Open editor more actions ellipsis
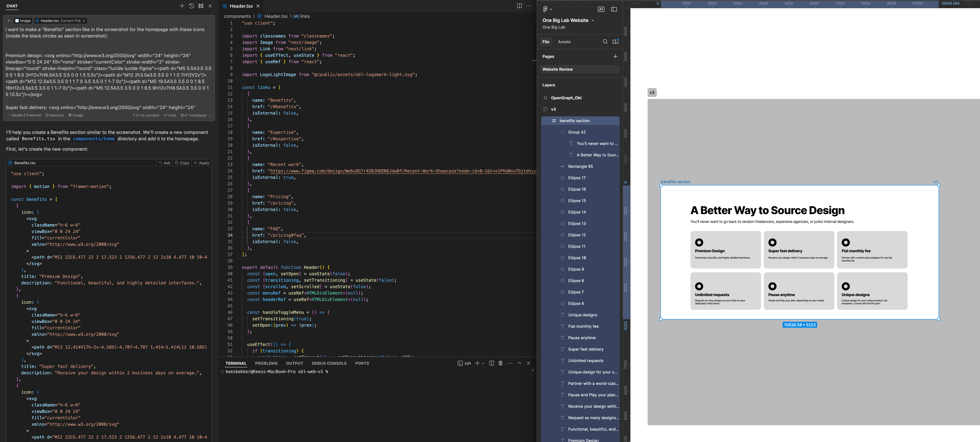The width and height of the screenshot is (980, 442). point(528,6)
